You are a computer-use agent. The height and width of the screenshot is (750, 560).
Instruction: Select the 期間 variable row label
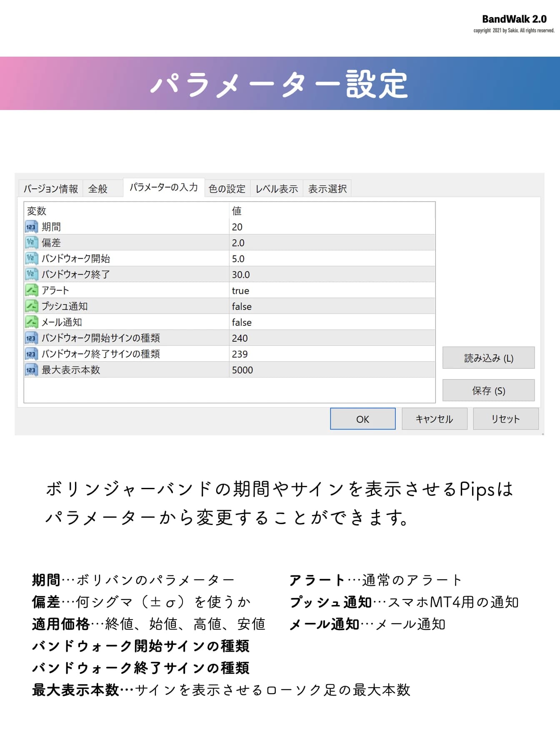(x=51, y=227)
